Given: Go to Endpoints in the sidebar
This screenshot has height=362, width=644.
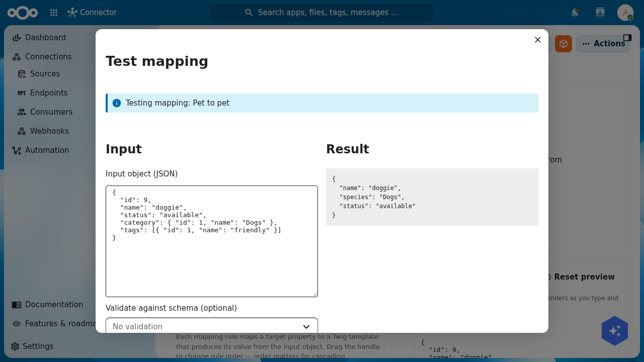Looking at the screenshot, I should [x=49, y=93].
